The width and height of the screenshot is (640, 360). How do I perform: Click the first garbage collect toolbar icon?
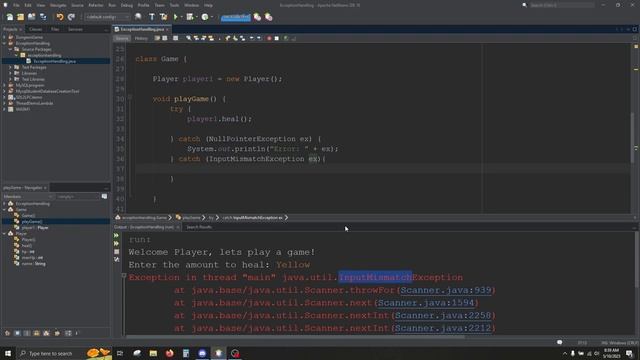click(x=257, y=17)
